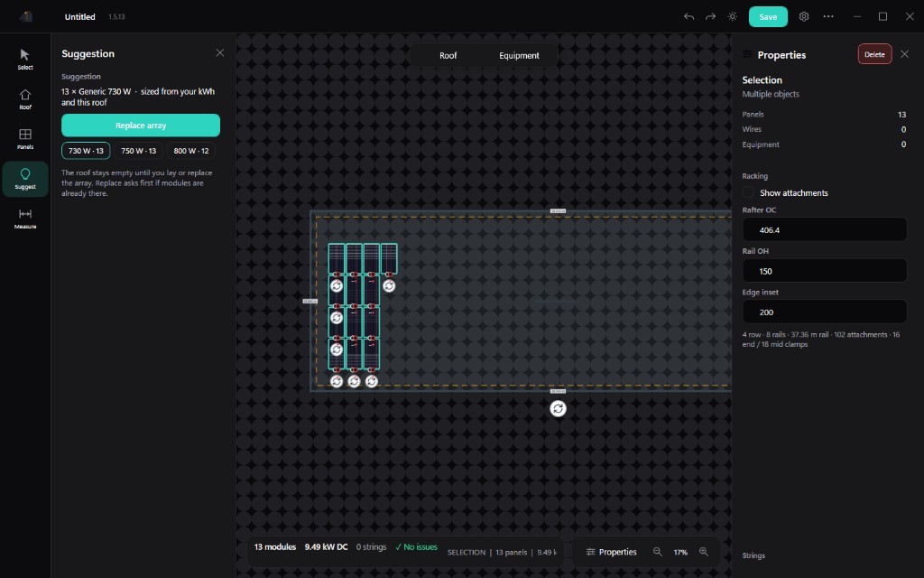Click the Replace array button
Image resolution: width=924 pixels, height=578 pixels.
click(x=141, y=125)
